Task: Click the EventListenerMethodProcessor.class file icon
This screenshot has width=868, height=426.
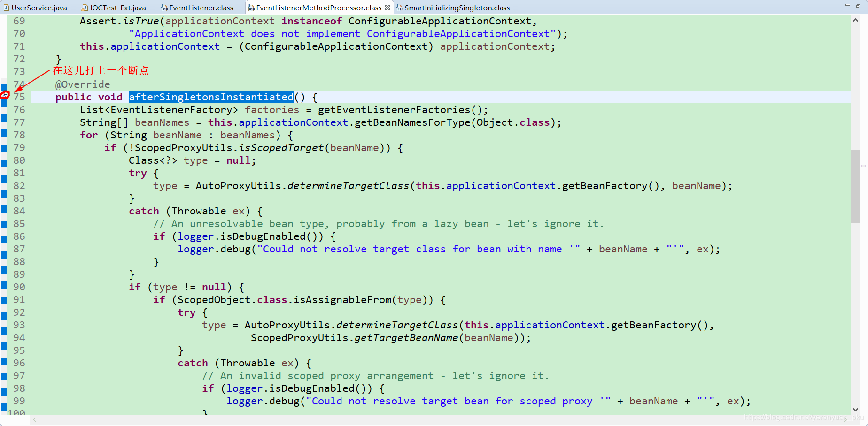Action: [251, 8]
